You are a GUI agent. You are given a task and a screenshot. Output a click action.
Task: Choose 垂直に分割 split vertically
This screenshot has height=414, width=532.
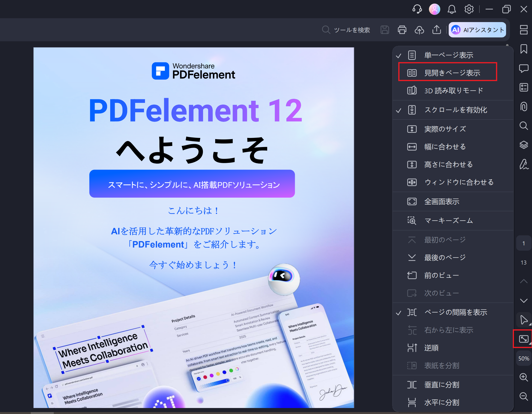pyautogui.click(x=453, y=385)
